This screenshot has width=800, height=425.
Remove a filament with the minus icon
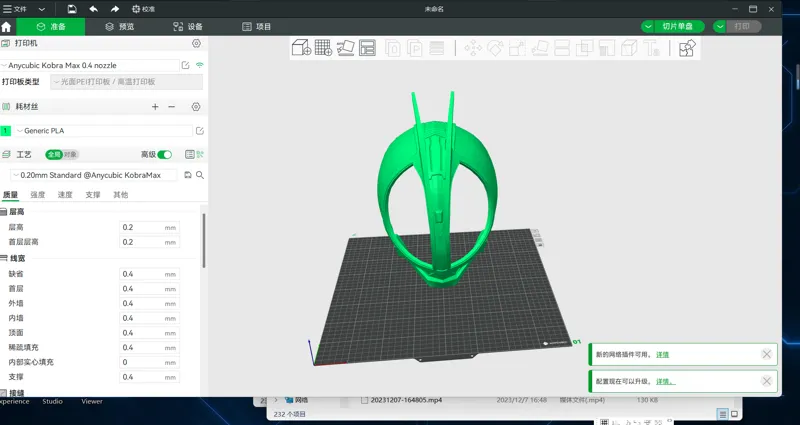171,107
